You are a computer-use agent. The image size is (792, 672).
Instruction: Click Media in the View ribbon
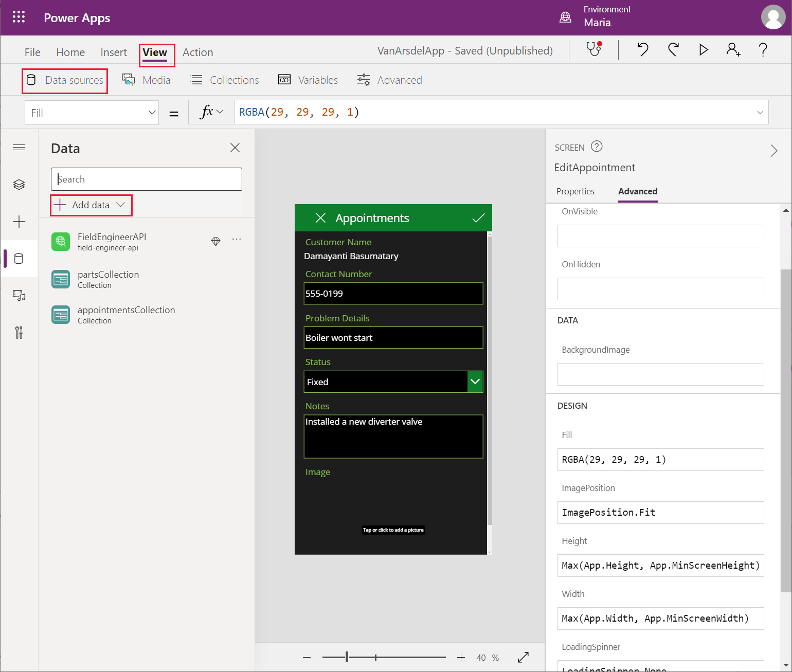[x=147, y=80]
